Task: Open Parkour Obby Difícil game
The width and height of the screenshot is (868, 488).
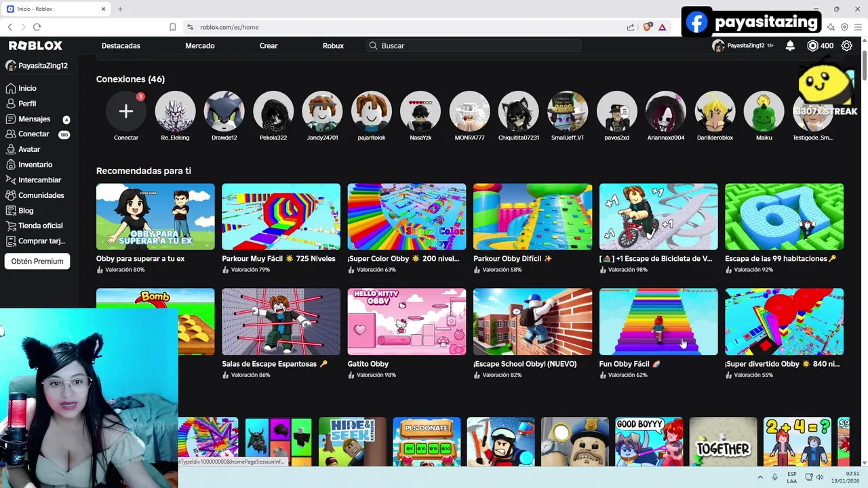Action: tap(532, 228)
